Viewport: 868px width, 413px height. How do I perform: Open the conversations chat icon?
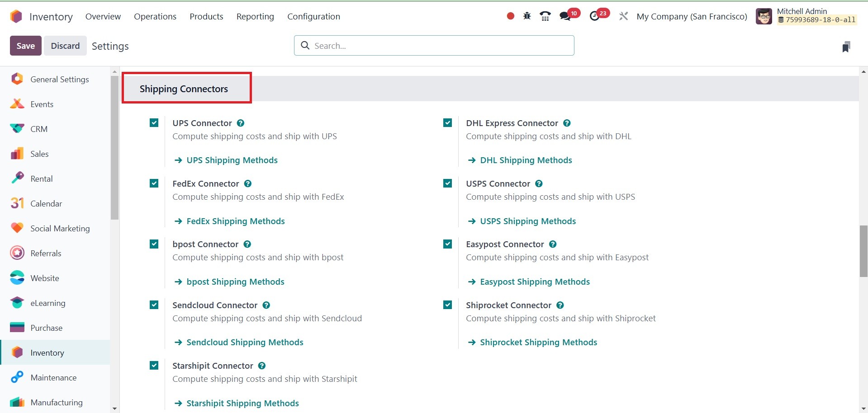pos(565,16)
